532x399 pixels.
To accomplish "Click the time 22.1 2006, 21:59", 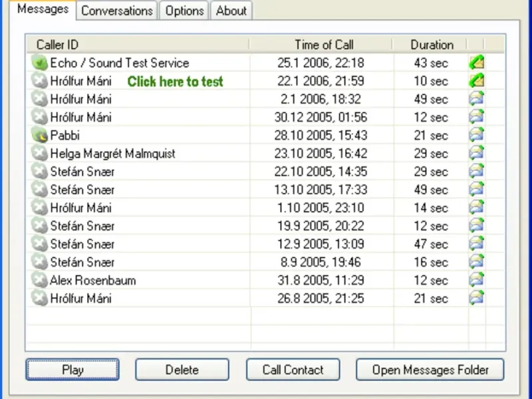I will (321, 81).
